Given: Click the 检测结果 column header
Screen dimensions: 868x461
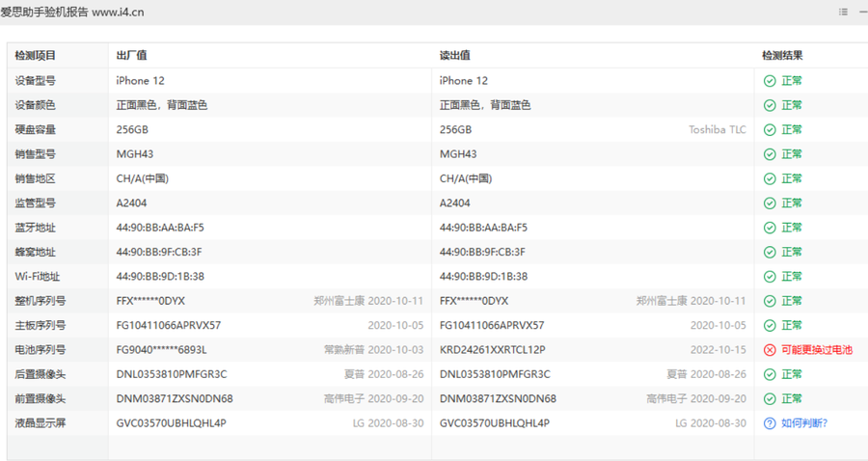Looking at the screenshot, I should pos(782,56).
